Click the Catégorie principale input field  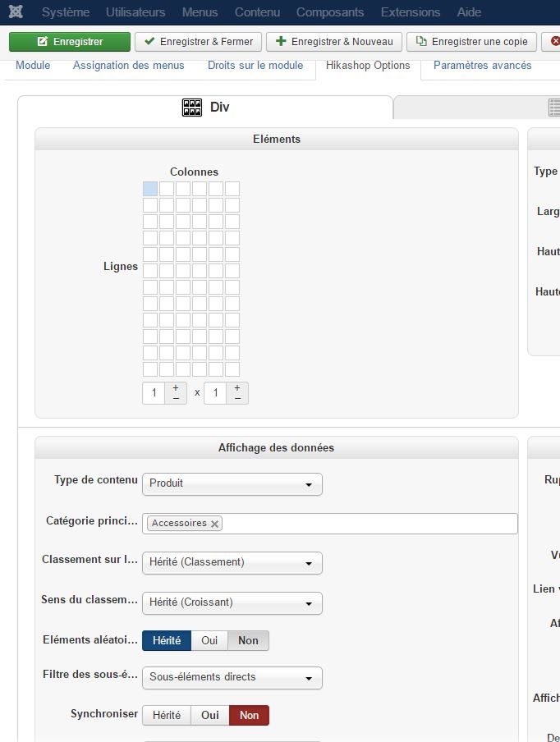[x=370, y=524]
